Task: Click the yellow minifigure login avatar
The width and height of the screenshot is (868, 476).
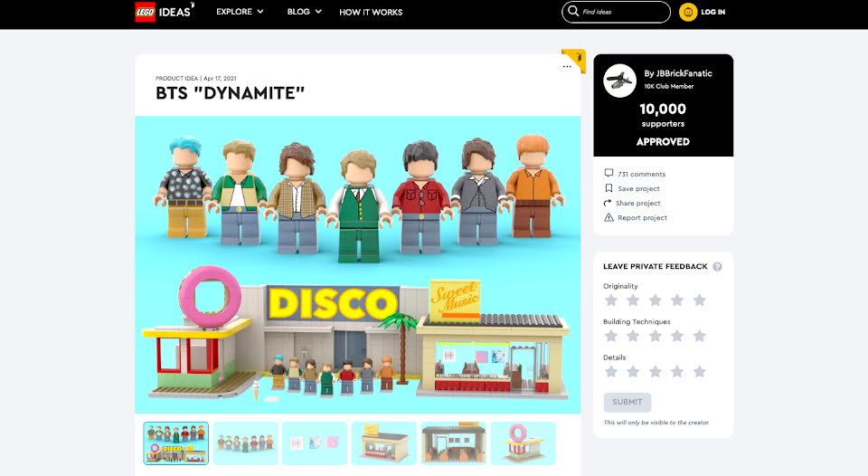Action: click(x=688, y=12)
